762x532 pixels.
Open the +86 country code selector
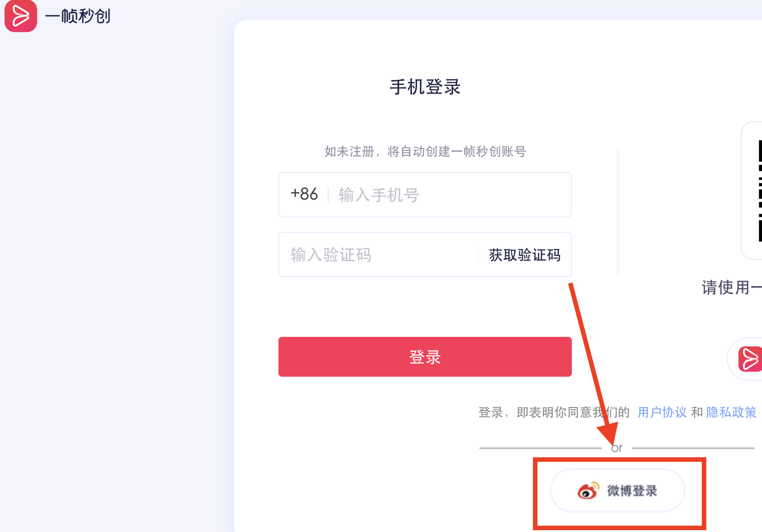304,194
